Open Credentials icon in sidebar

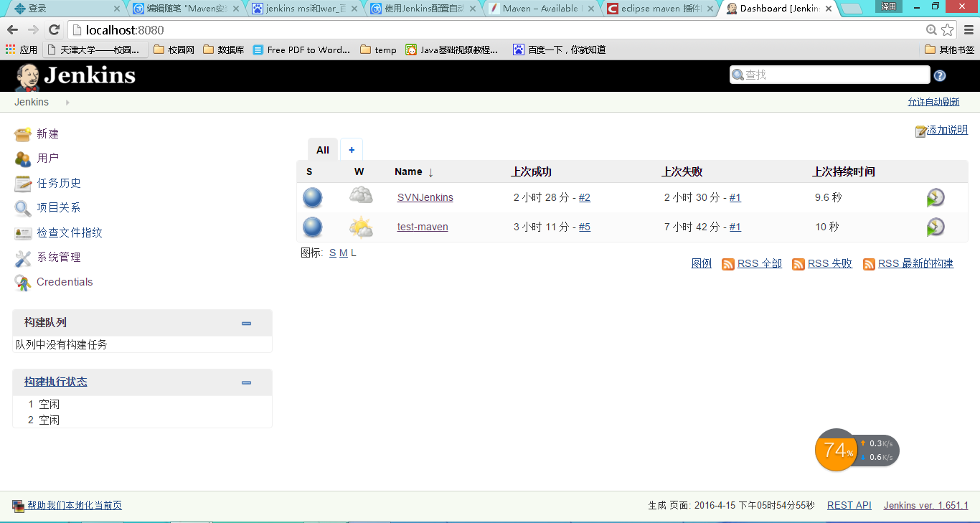point(23,283)
